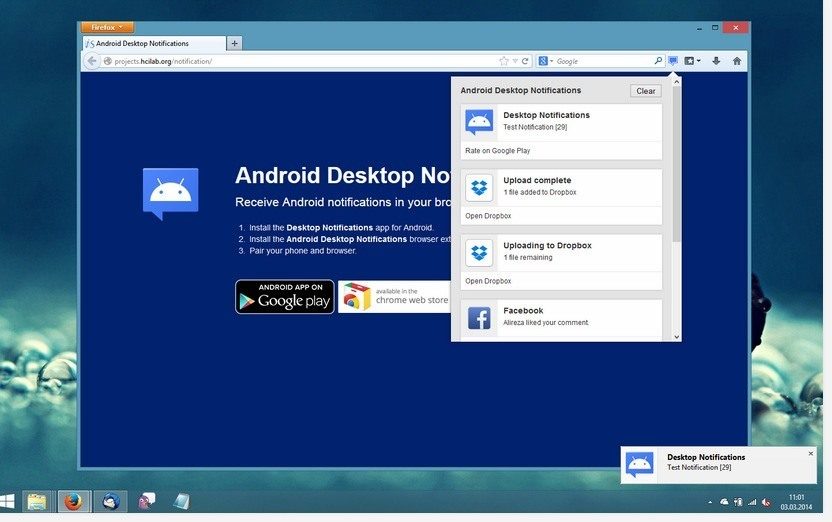Bookmark this page with the star
This screenshot has width=832, height=522.
504,61
